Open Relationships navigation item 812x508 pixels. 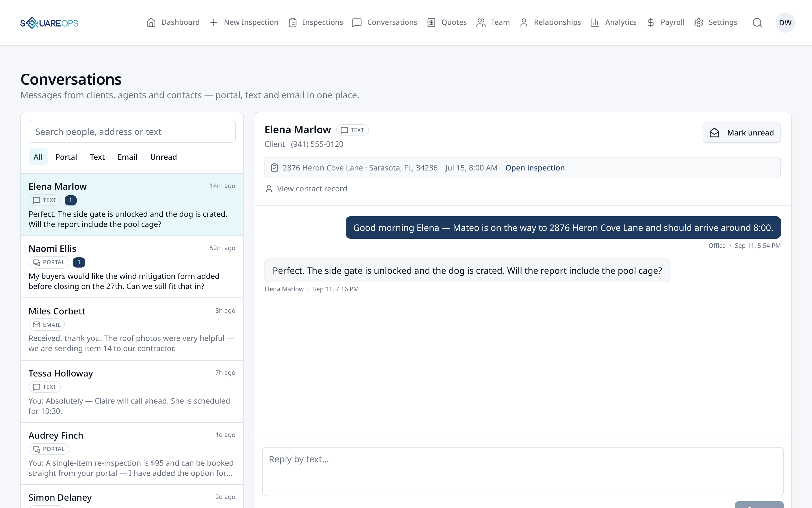click(550, 23)
